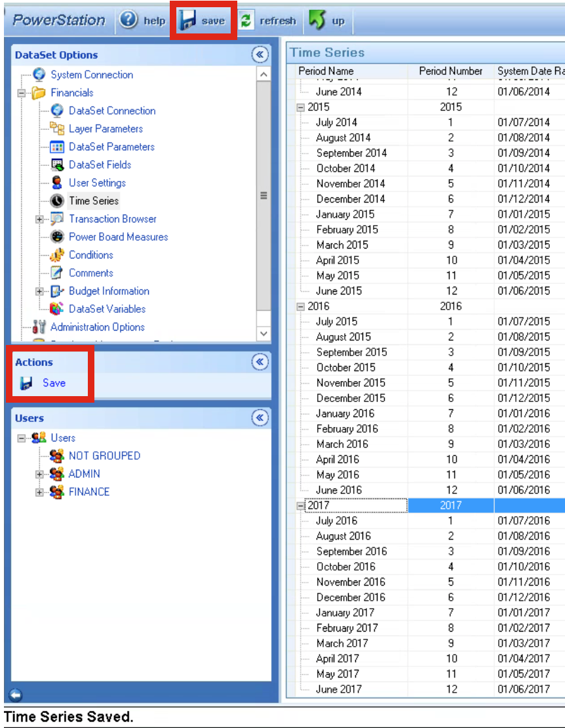The image size is (565, 728).
Task: Expand the Transaction Browser node
Action: (x=40, y=219)
